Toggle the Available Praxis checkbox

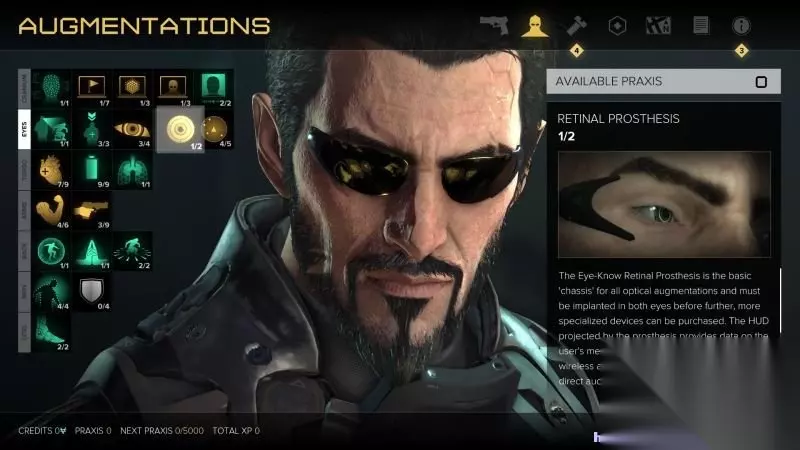761,82
